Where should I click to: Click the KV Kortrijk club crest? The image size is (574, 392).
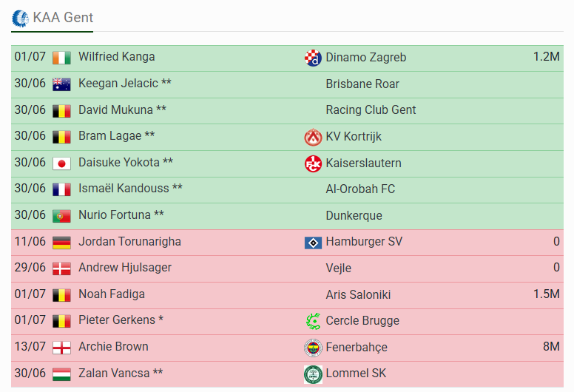point(313,137)
